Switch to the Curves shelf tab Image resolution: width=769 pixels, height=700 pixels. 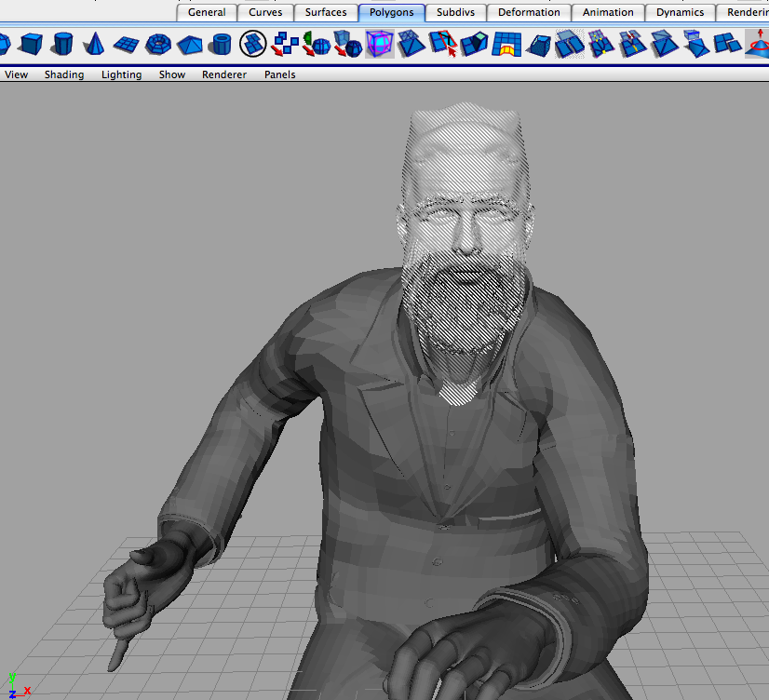[x=265, y=12]
